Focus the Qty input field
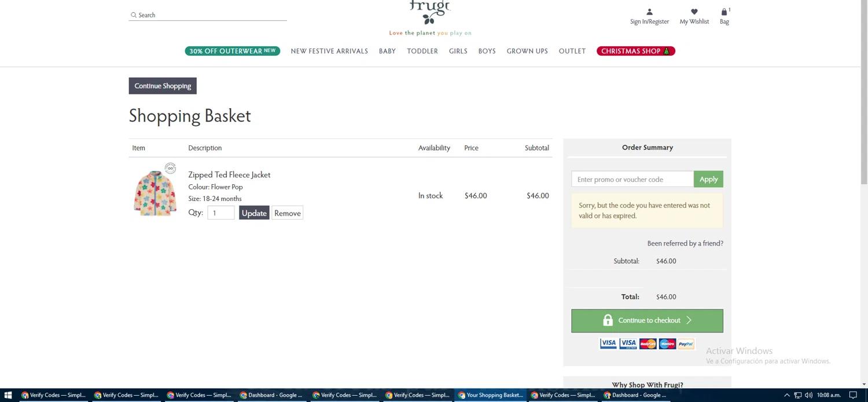This screenshot has height=402, width=868. 221,213
